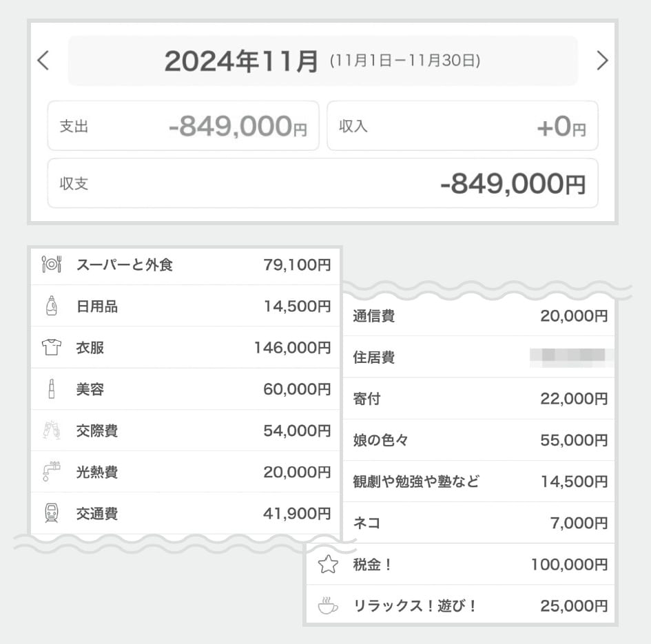Open the 収入 income box
This screenshot has height=644, width=651.
pyautogui.click(x=462, y=126)
